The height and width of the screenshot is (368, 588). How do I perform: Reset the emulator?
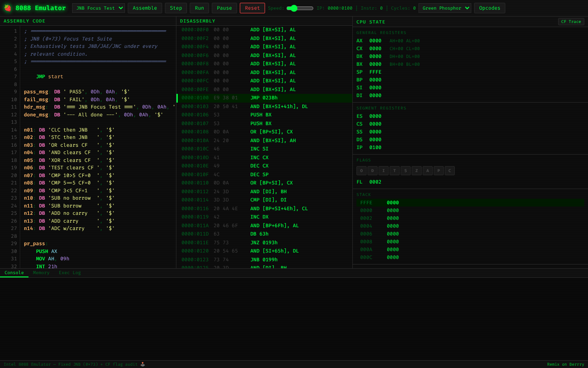tap(252, 8)
